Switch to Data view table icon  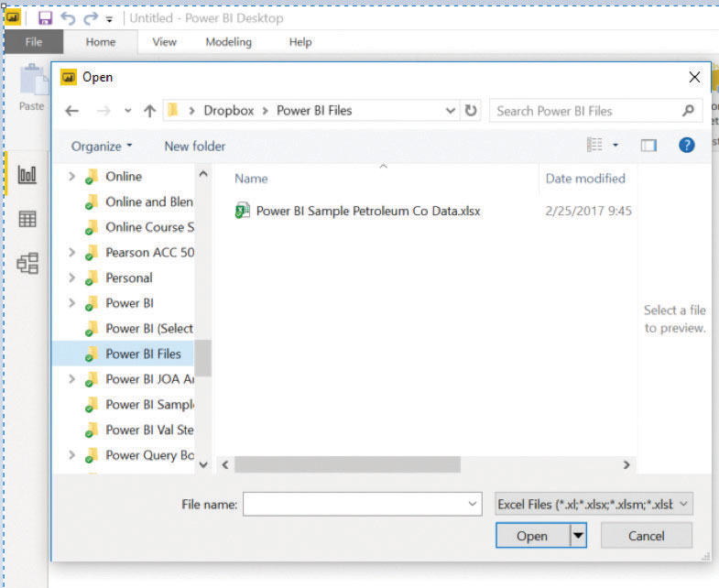tap(27, 219)
